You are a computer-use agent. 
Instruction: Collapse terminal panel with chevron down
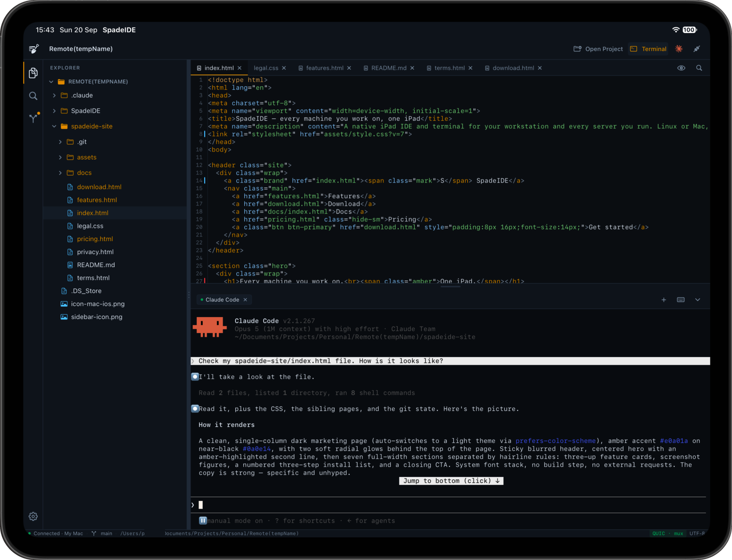tap(698, 300)
